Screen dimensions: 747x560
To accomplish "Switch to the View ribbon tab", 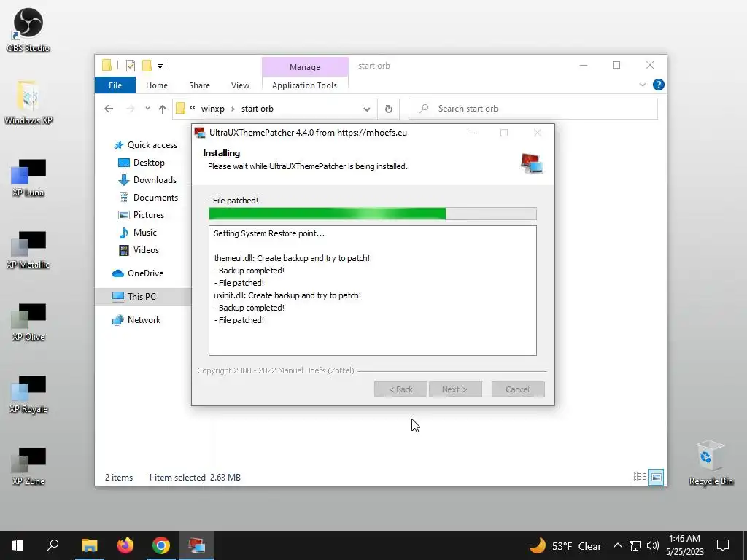I will (x=240, y=85).
